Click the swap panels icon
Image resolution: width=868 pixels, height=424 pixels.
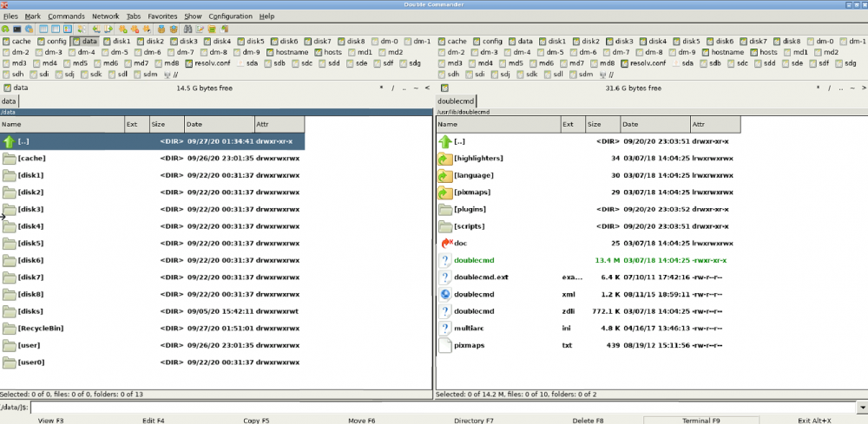(x=82, y=29)
